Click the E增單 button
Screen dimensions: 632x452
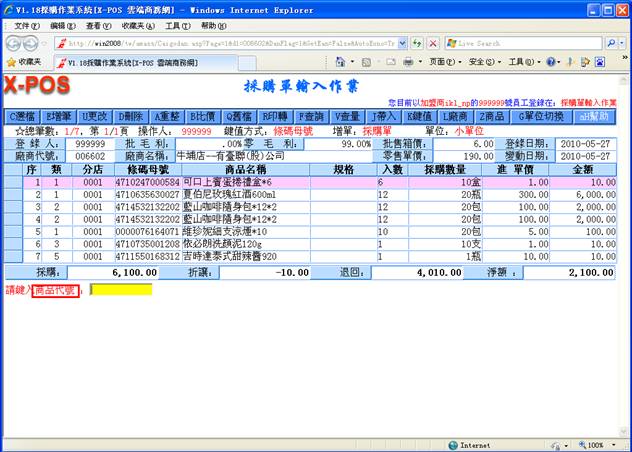pos(62,116)
